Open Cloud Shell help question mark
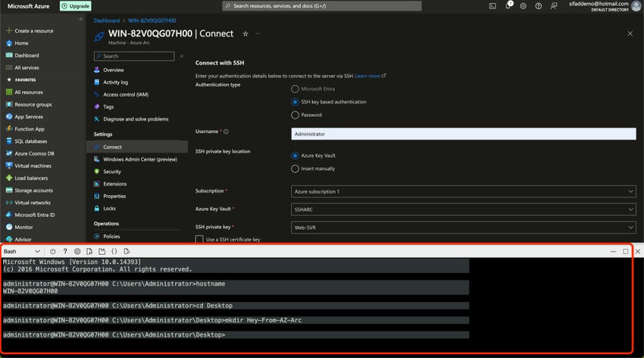The image size is (644, 358). [x=65, y=251]
